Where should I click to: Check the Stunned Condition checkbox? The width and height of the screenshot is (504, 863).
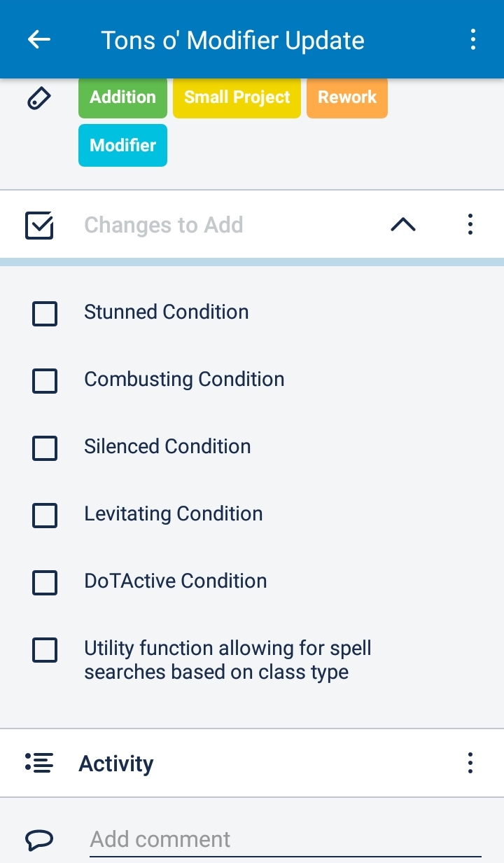point(45,313)
